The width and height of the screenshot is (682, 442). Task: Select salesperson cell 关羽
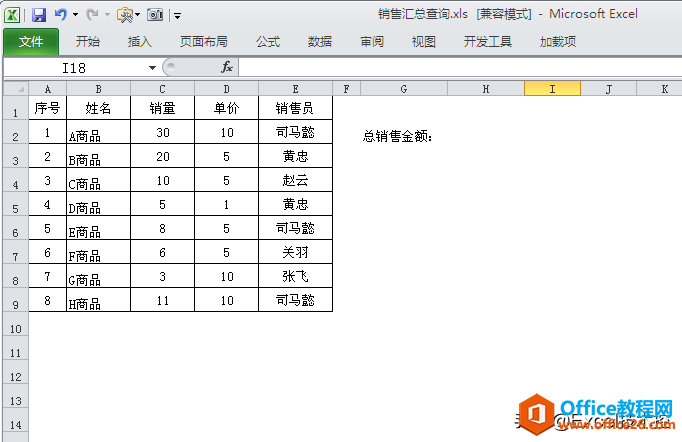(x=295, y=252)
